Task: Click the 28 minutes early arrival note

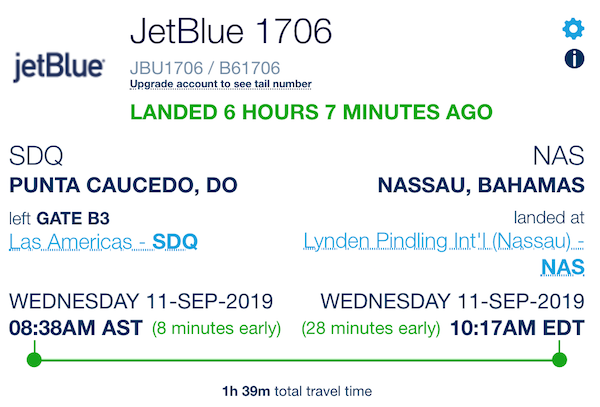Action: point(371,329)
